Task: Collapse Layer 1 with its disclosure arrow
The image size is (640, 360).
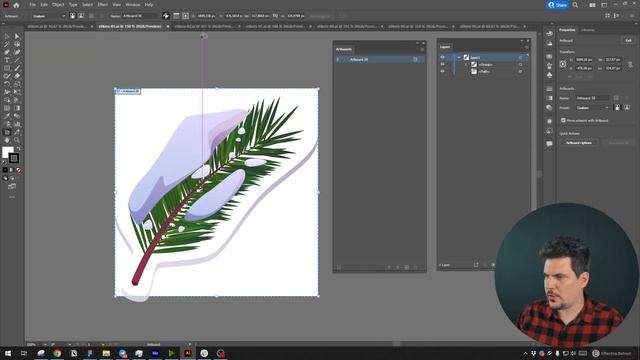Action: tap(459, 58)
